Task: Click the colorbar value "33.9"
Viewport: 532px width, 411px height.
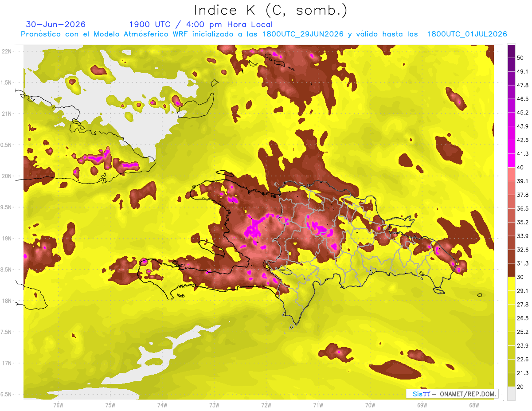Action: coord(522,236)
